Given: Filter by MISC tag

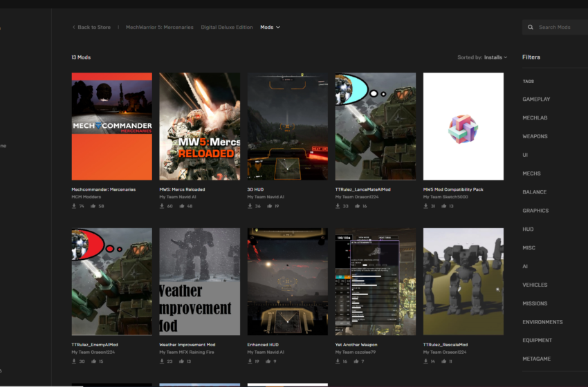Looking at the screenshot, I should pos(529,247).
